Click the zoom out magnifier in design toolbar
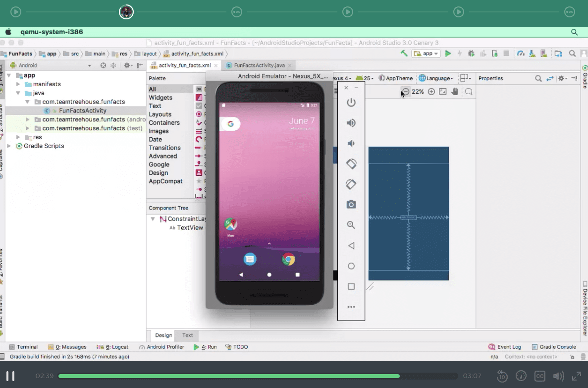Viewport: 588px width, 388px height. pos(405,91)
